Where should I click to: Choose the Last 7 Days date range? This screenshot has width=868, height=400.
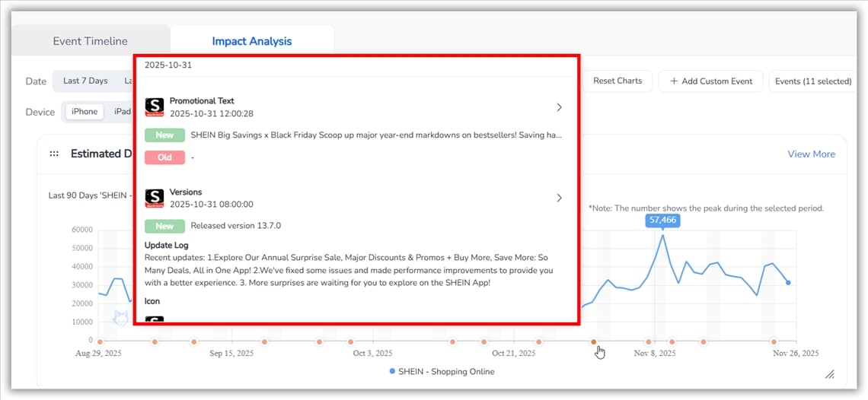(x=85, y=81)
